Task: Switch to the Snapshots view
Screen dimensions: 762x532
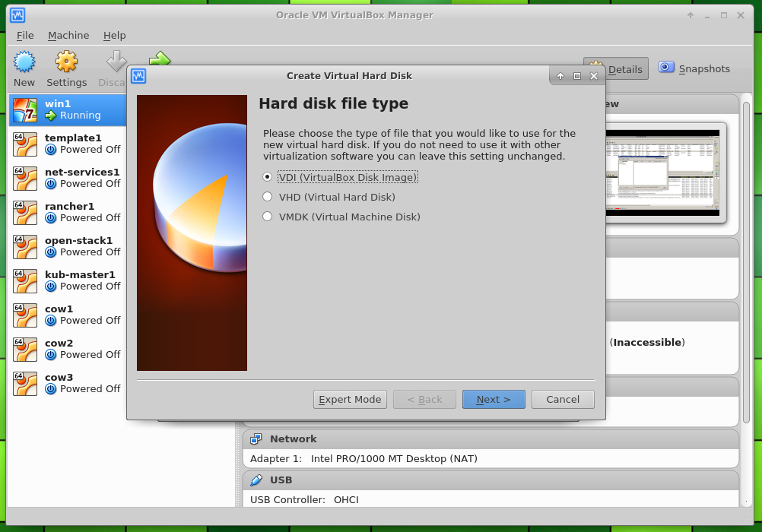Action: click(x=694, y=68)
